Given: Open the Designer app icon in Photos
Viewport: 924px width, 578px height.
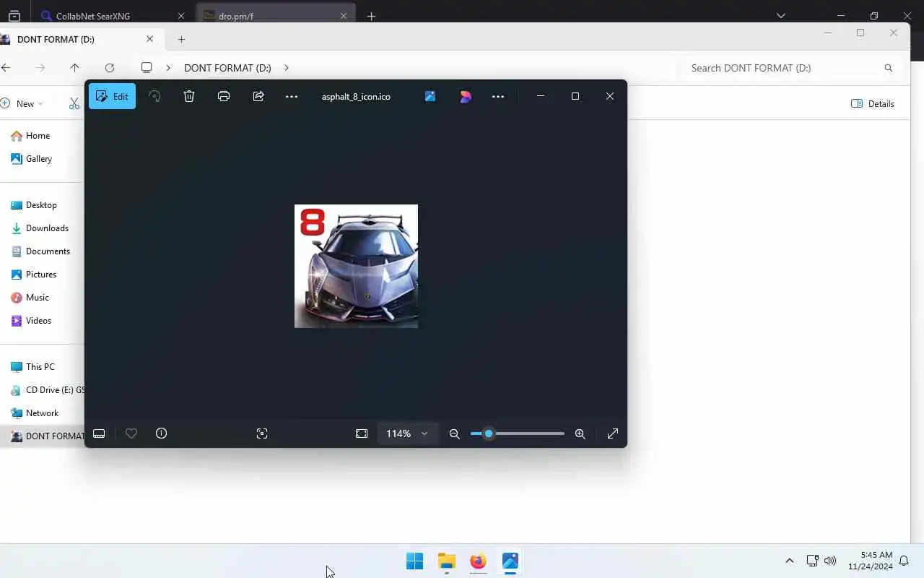Looking at the screenshot, I should tap(430, 96).
